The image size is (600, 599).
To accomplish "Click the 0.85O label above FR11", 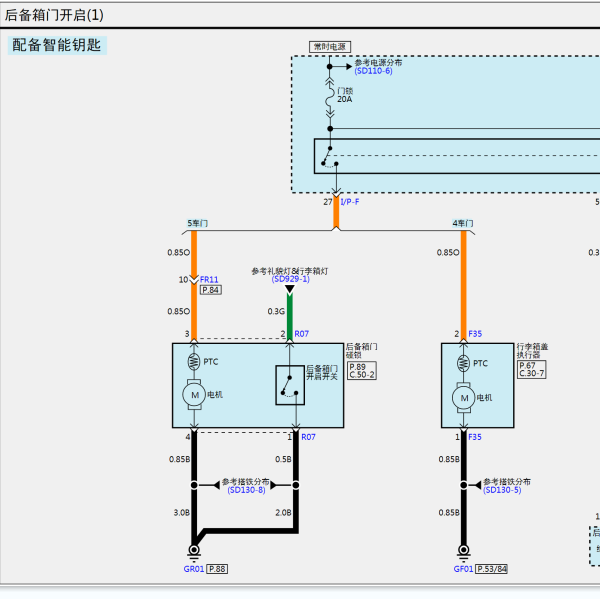I will tap(179, 253).
